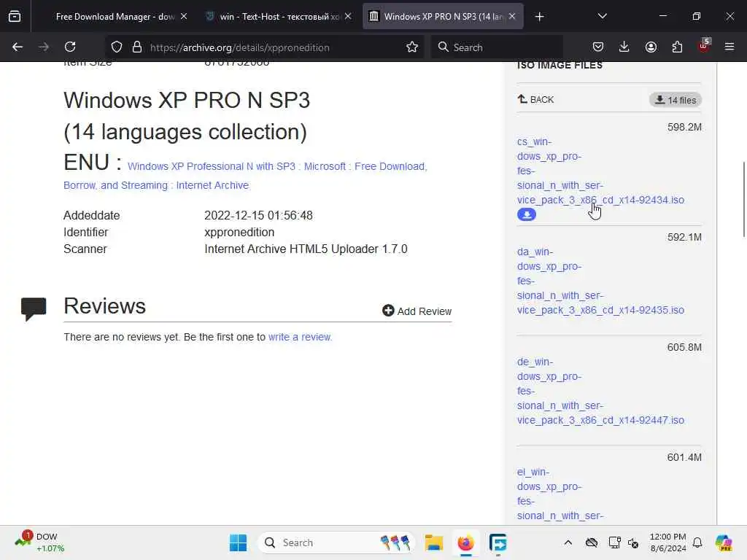Click the Add Review button
This screenshot has height=560, width=747.
click(417, 311)
